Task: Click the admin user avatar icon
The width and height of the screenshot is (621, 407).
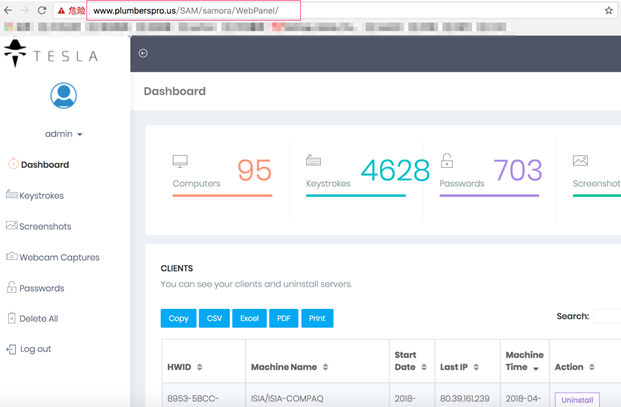Action: [x=63, y=95]
